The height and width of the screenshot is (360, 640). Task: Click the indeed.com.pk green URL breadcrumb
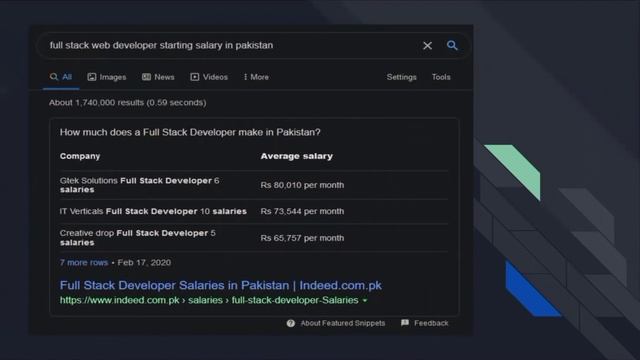(209, 300)
